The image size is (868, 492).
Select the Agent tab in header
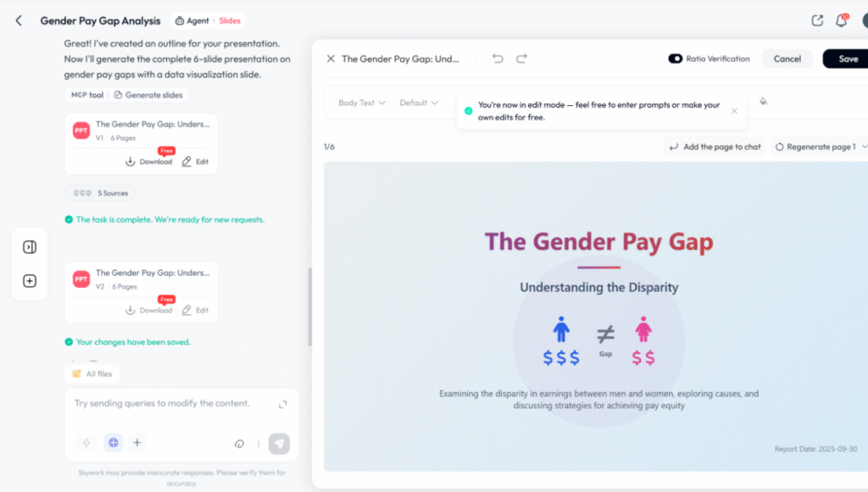click(192, 20)
